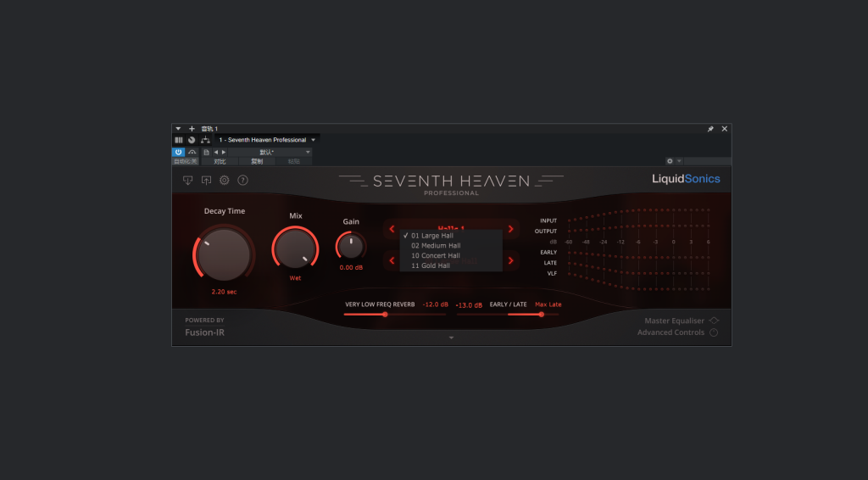Click the 对比 compare button
868x480 pixels.
click(x=220, y=162)
